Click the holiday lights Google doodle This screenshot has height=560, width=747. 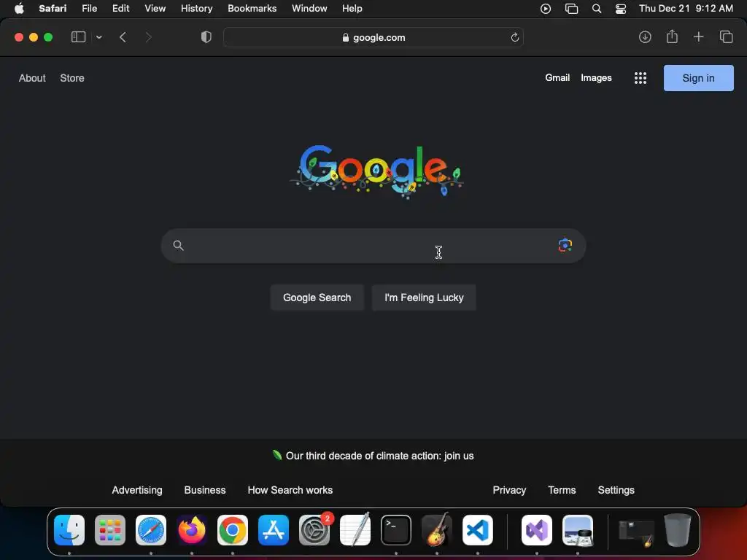coord(376,171)
